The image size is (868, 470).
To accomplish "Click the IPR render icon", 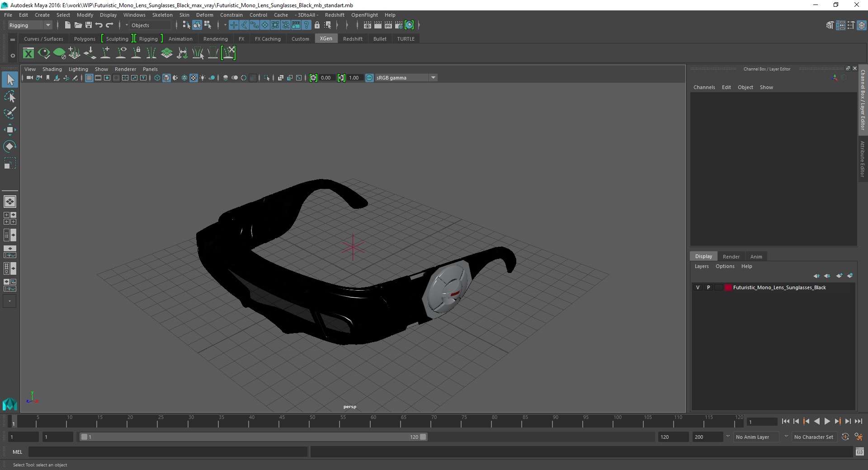I will (388, 25).
